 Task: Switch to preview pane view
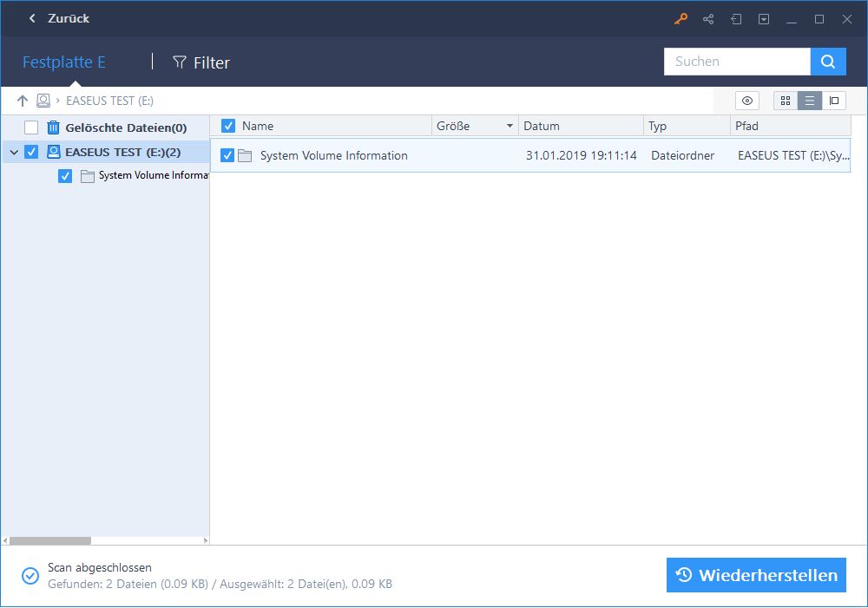point(833,101)
